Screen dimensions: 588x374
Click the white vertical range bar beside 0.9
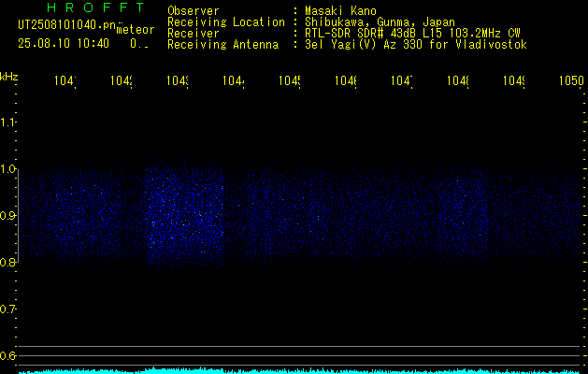coord(19,216)
